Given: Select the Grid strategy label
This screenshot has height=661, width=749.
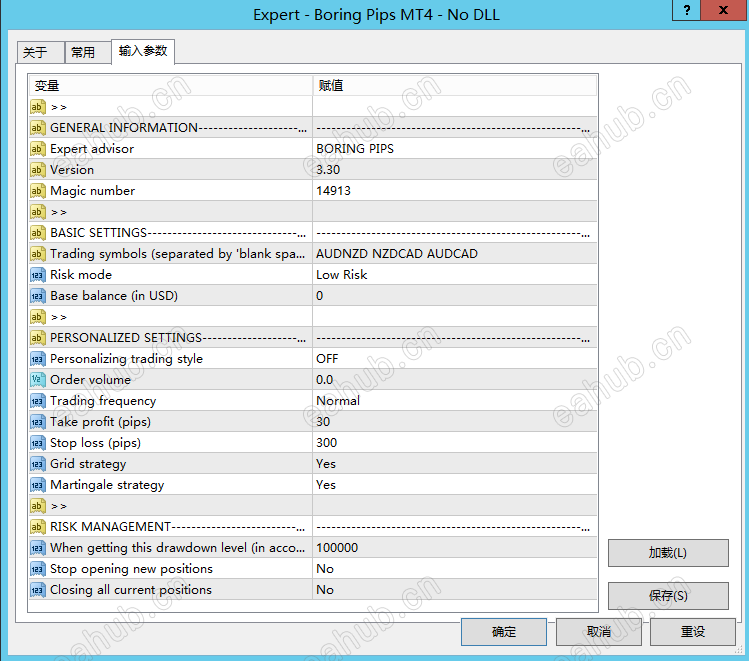Looking at the screenshot, I should pos(88,464).
